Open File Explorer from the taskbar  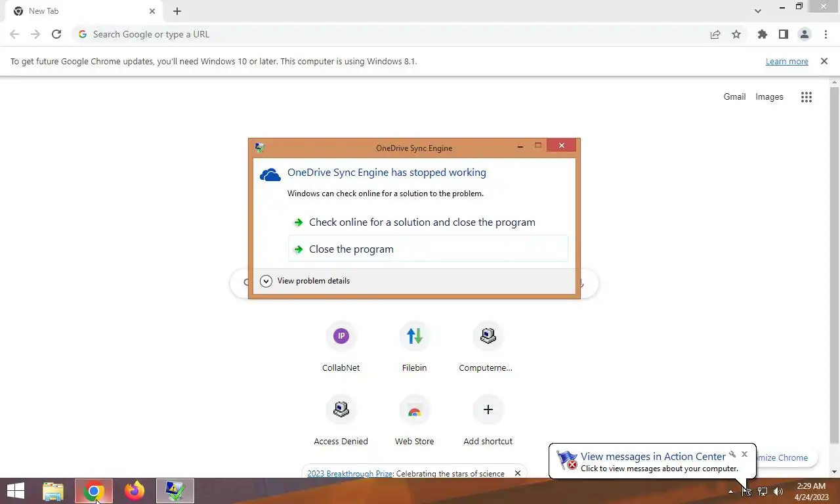click(53, 491)
